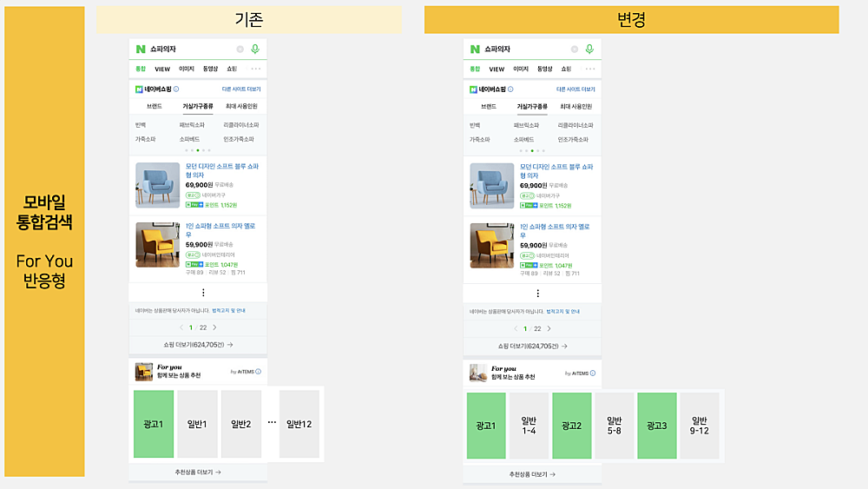
Task: Open the info icon beside 네이버쇼핑 in 변경 mockup
Action: click(x=510, y=89)
